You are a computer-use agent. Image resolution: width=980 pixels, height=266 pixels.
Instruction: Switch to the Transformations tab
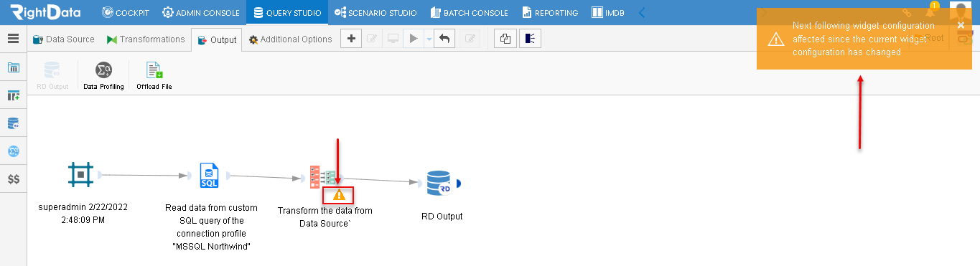pyautogui.click(x=146, y=39)
